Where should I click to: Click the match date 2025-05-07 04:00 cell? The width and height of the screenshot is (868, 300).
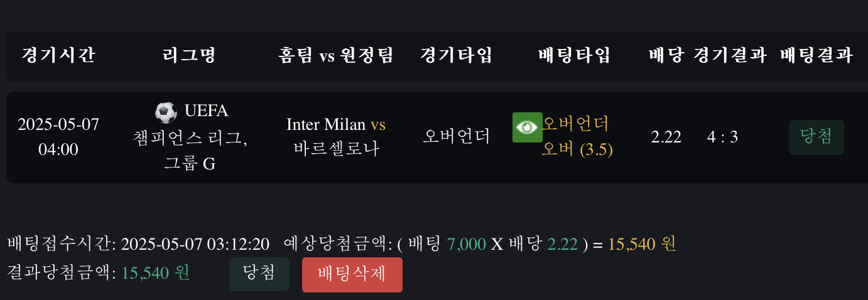(x=58, y=137)
